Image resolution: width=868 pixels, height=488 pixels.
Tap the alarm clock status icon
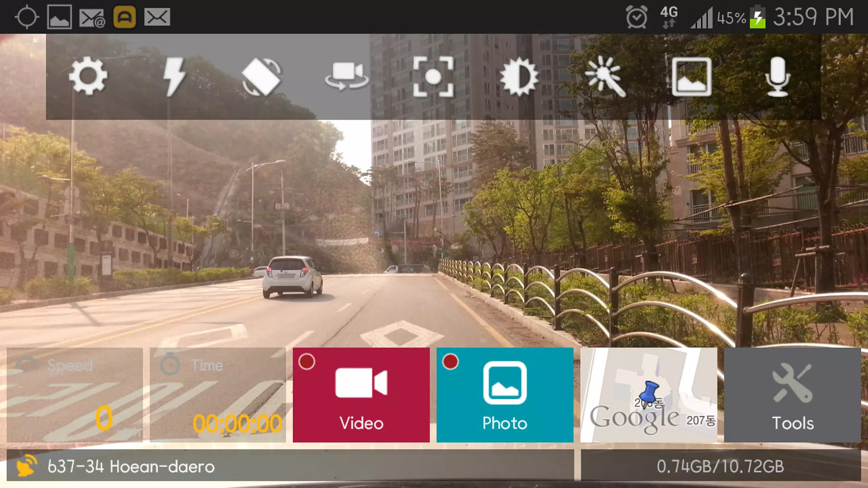click(x=637, y=17)
